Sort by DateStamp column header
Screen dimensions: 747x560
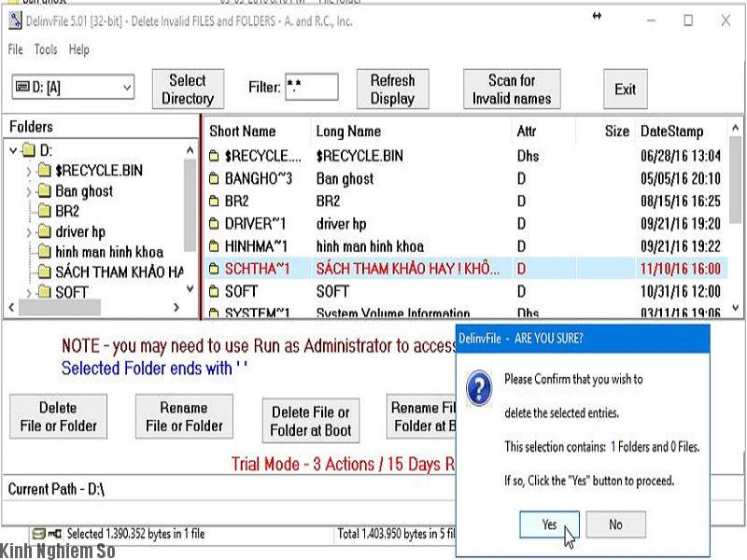(671, 131)
